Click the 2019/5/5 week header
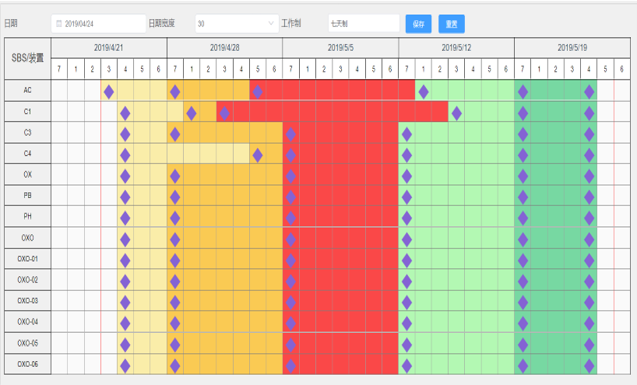This screenshot has height=385, width=637. pyautogui.click(x=340, y=48)
